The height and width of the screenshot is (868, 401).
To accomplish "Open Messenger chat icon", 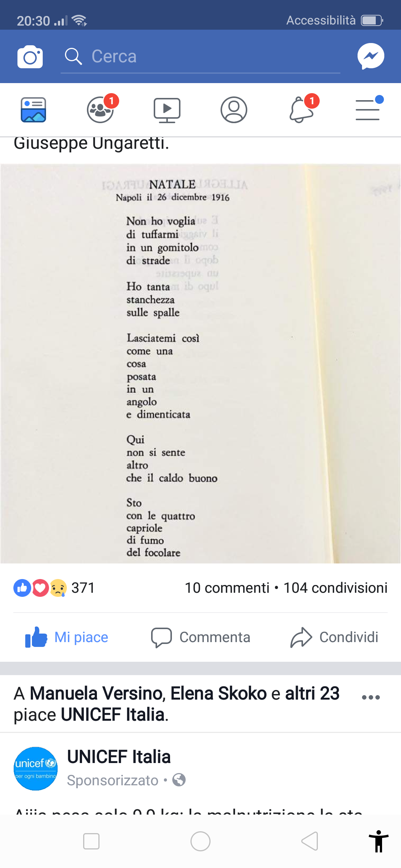I will click(x=371, y=56).
